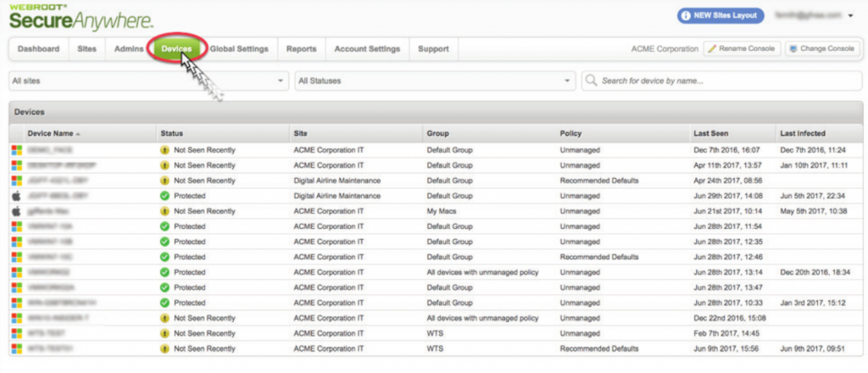Click Last Infected May 5th 2017, 10:38 cell
Viewport: 868px width, 373px height.
(x=813, y=211)
